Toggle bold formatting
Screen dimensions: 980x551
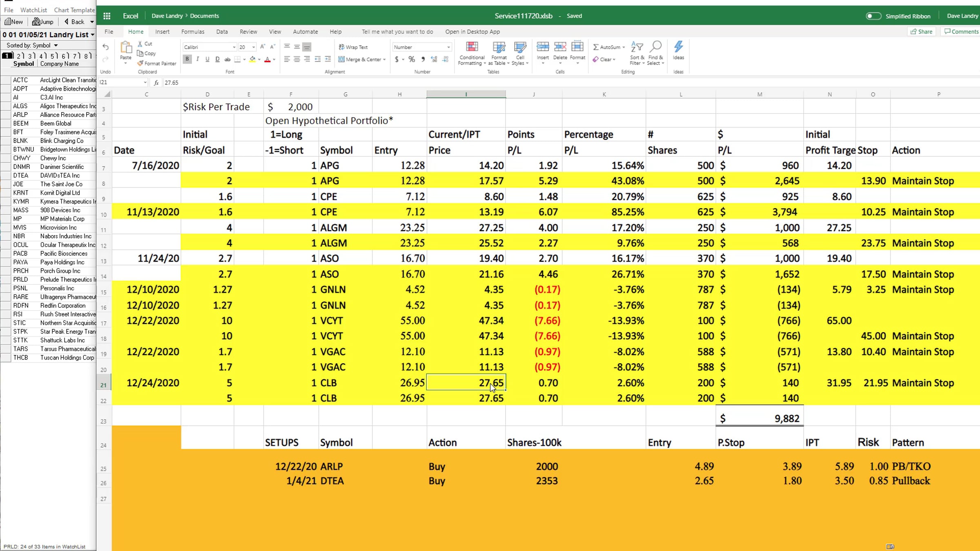(187, 59)
